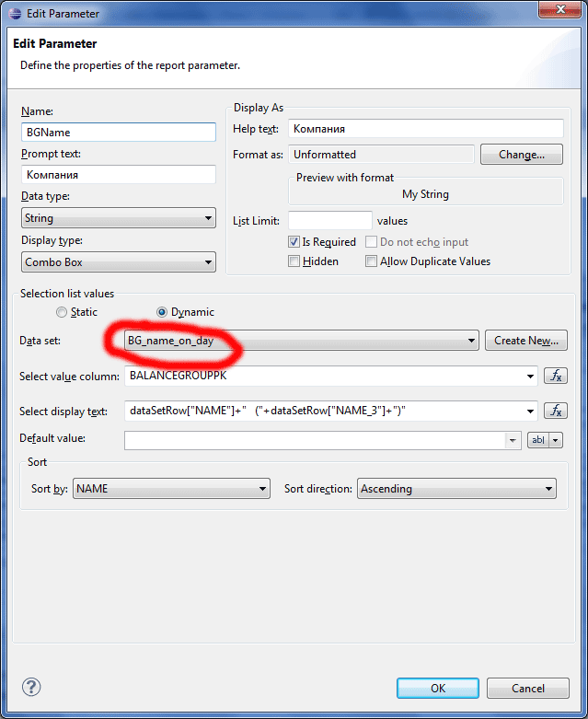Open arrow menu beside the ab| button
The image size is (588, 719).
tap(556, 440)
